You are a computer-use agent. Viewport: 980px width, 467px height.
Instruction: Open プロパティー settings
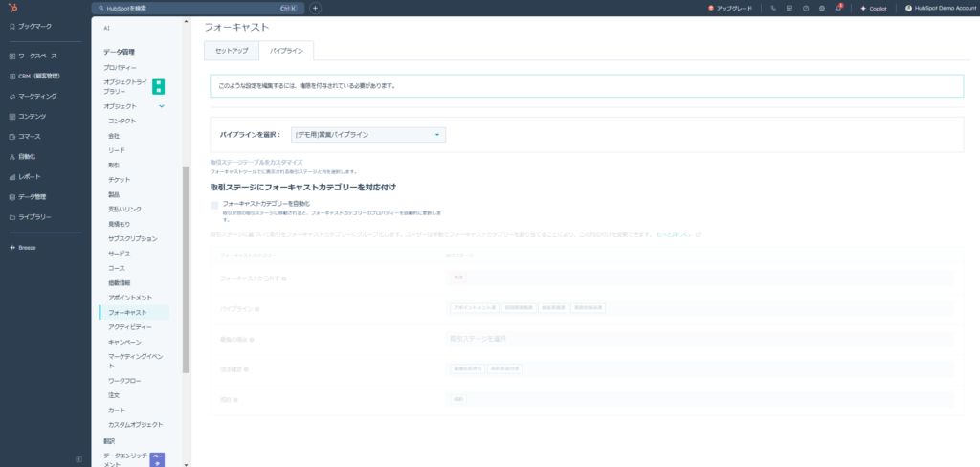pyautogui.click(x=120, y=68)
